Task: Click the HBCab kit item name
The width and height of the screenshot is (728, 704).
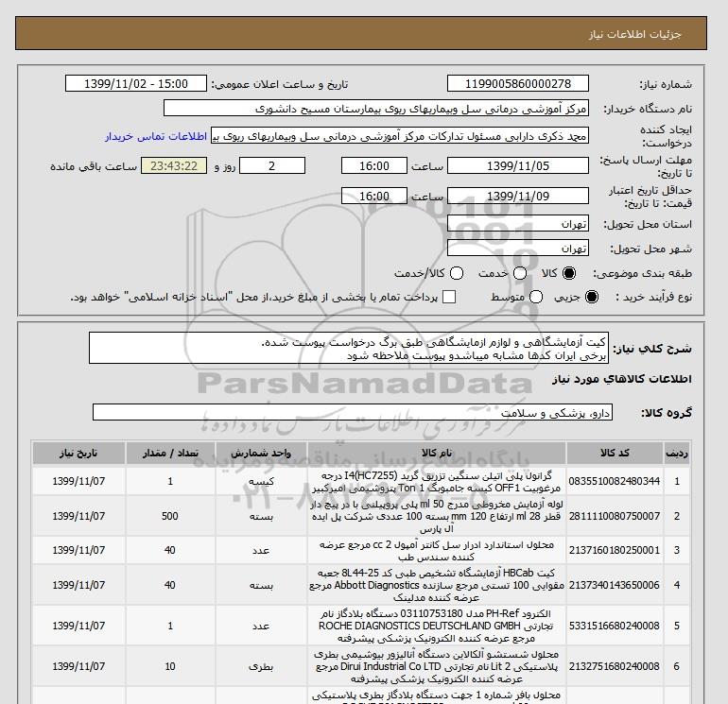Action: pos(437,585)
